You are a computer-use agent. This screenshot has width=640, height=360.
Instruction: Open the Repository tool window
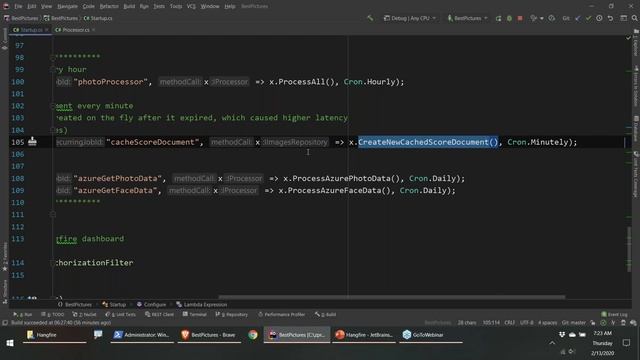(232, 314)
